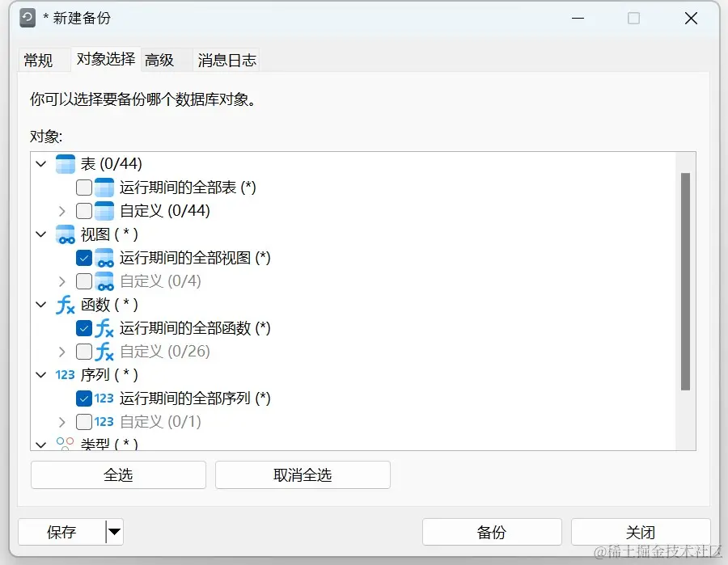Expand the 自定义 (0/4) views node
The width and height of the screenshot is (728, 565).
pyautogui.click(x=61, y=281)
